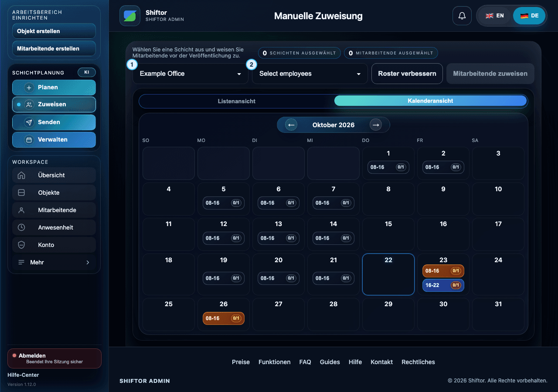Open the Rechtliches footer link
This screenshot has width=558, height=392.
[418, 362]
